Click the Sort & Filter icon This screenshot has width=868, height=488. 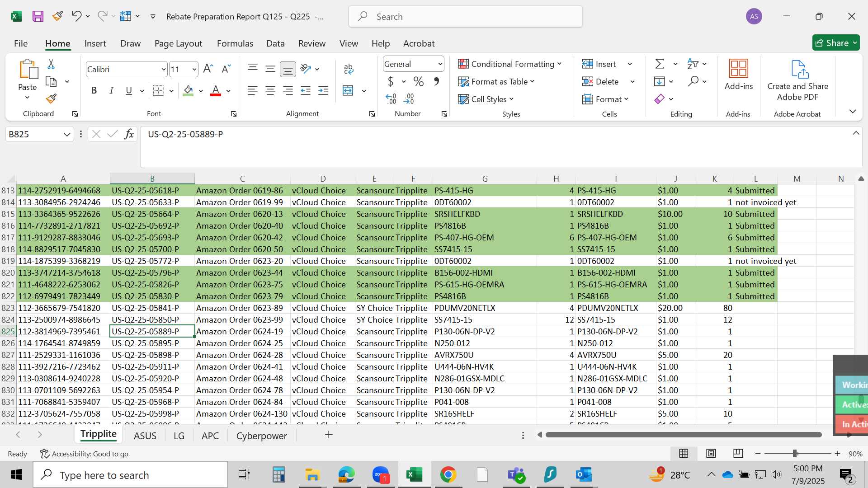[x=693, y=64]
